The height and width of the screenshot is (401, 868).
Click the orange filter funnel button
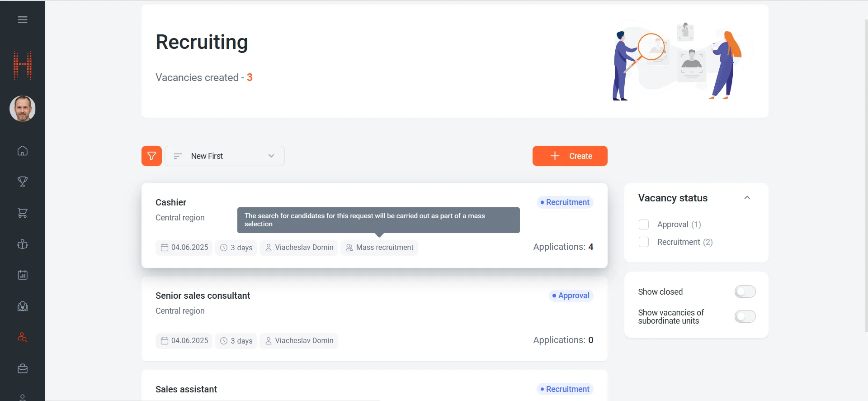click(x=151, y=156)
